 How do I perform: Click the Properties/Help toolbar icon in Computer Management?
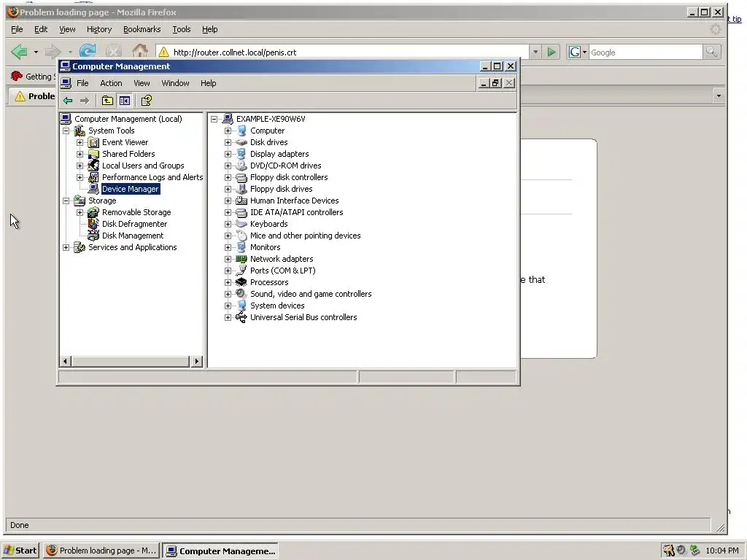pyautogui.click(x=146, y=101)
